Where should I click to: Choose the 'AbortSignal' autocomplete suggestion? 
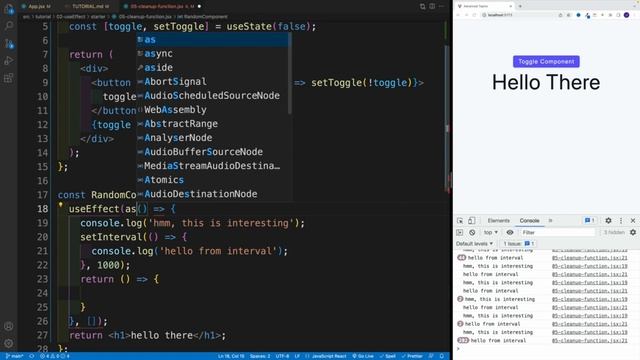pos(212,82)
